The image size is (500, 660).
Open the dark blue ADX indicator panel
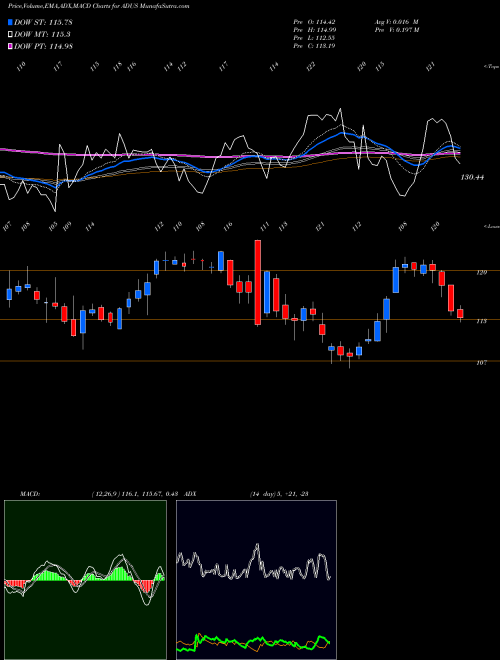point(256,580)
